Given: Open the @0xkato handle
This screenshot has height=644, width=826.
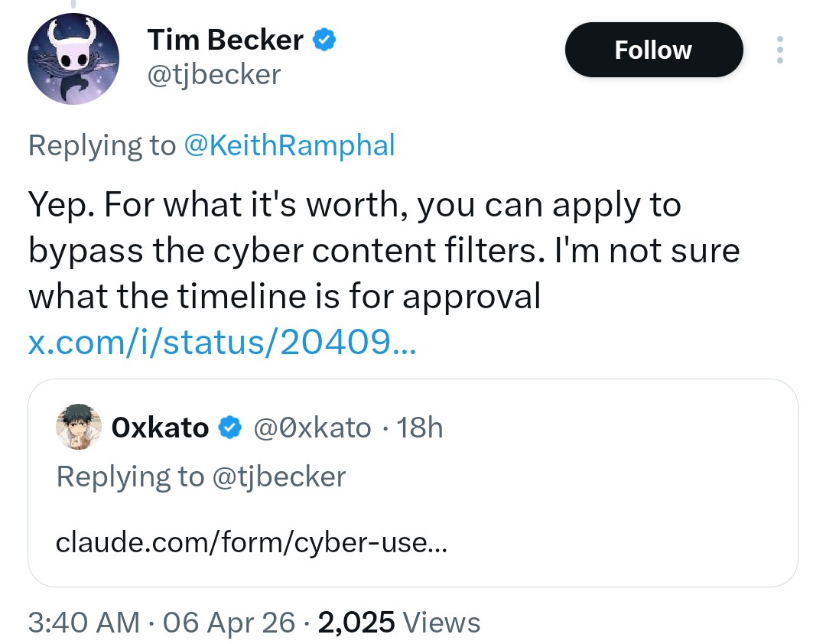Looking at the screenshot, I should coord(311,428).
